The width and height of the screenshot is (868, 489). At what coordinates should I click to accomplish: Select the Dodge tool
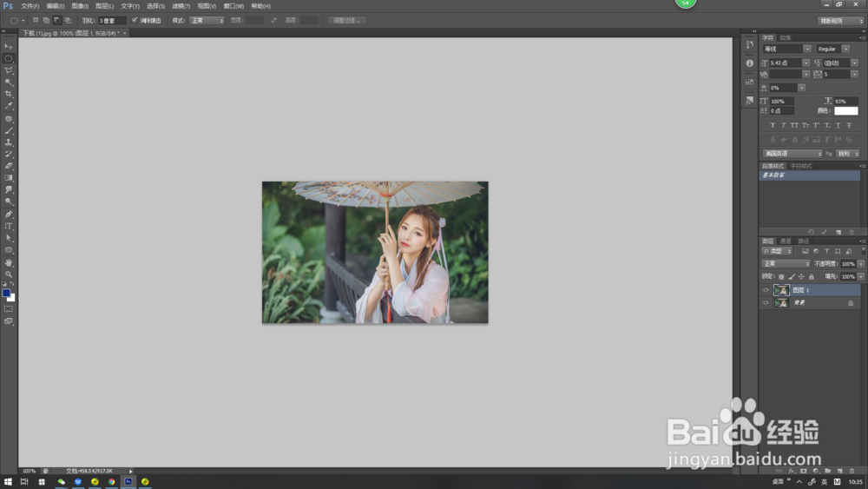point(9,202)
